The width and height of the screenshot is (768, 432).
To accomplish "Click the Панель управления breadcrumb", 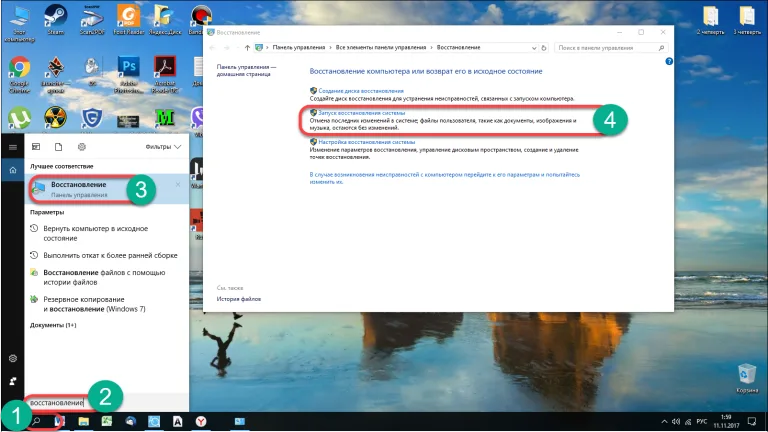I will click(x=299, y=48).
